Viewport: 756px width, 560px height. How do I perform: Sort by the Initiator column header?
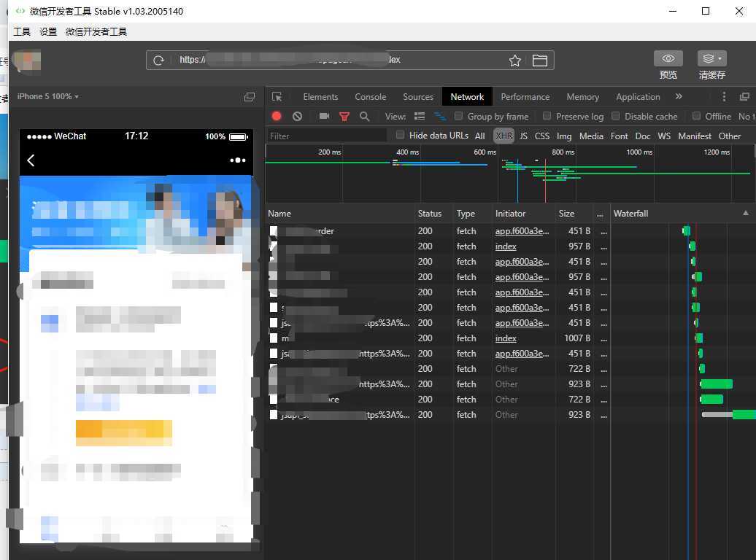(524, 214)
